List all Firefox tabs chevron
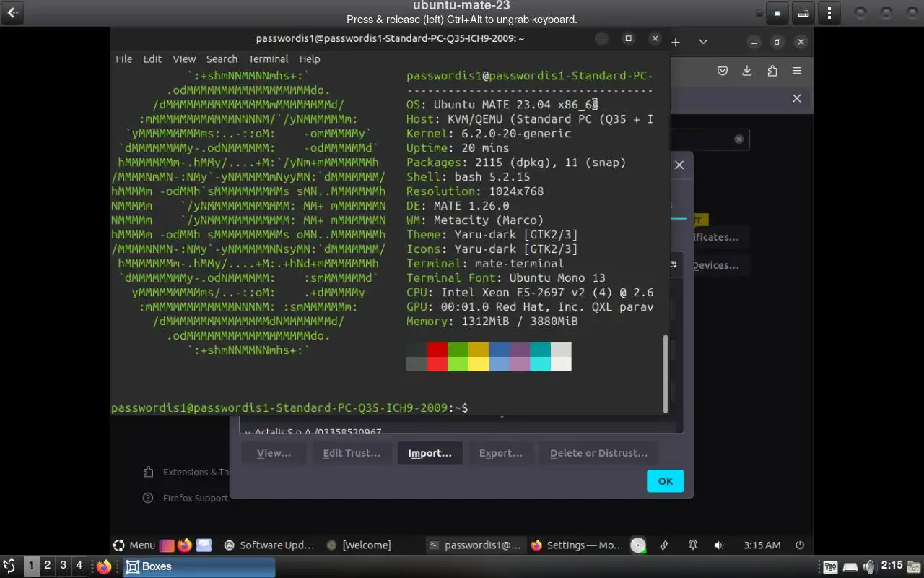924x578 pixels. (x=703, y=42)
